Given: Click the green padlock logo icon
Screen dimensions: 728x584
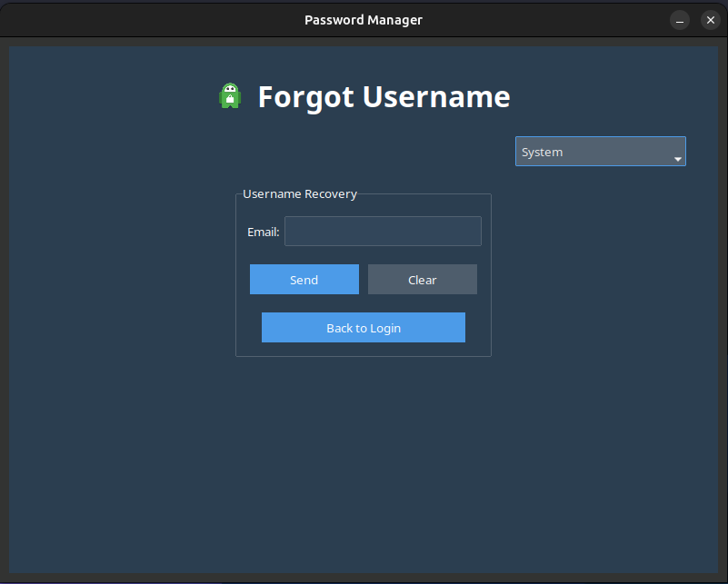Looking at the screenshot, I should click(230, 96).
